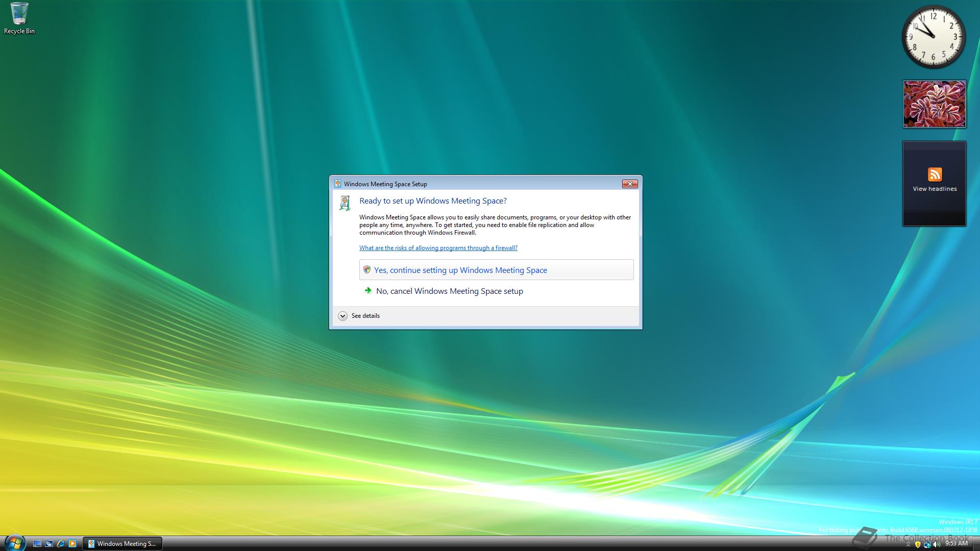This screenshot has width=980, height=551.
Task: Show hidden tray icons chevron
Action: [x=908, y=544]
